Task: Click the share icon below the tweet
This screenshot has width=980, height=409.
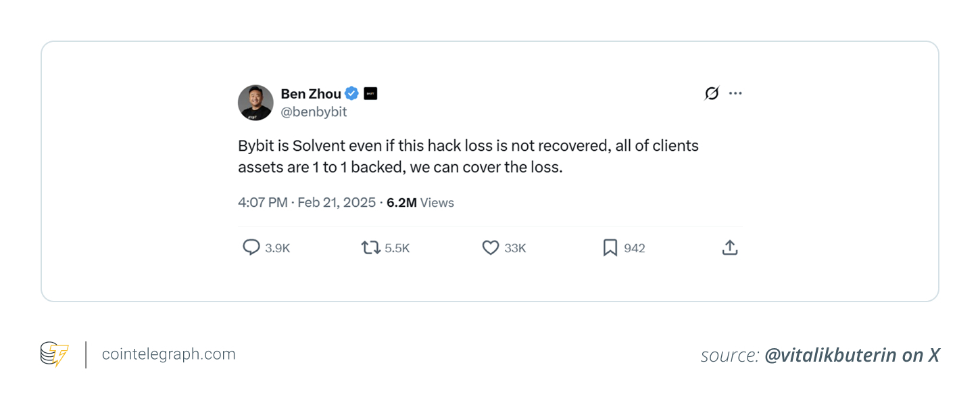Action: (729, 247)
